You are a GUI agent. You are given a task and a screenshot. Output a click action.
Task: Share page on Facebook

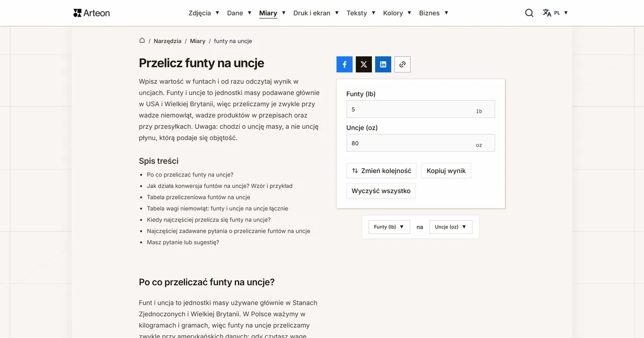pyautogui.click(x=345, y=64)
